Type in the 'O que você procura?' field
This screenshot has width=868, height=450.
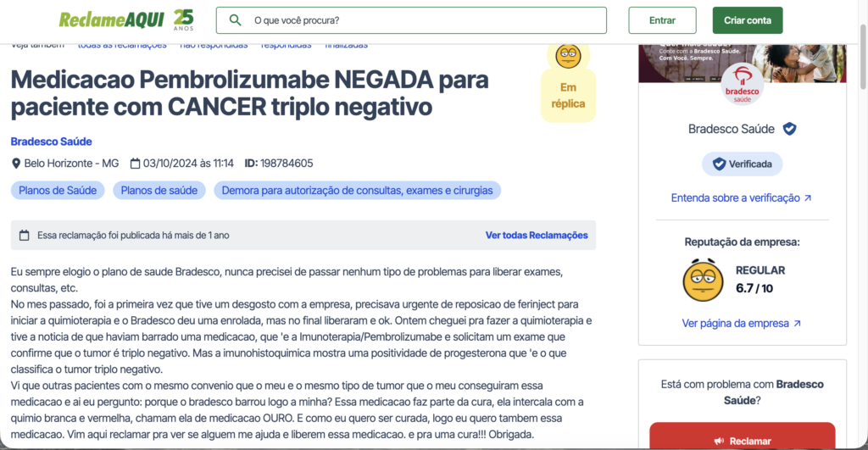(x=424, y=19)
